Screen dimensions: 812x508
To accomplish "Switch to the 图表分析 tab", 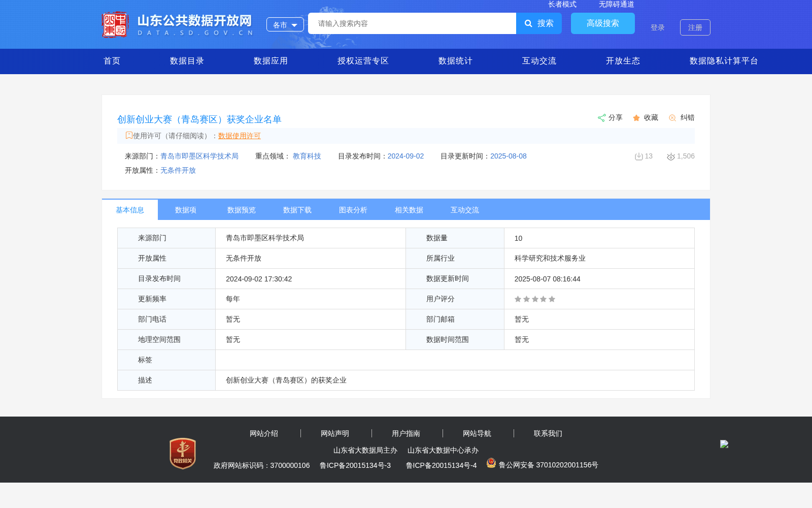I will 353,210.
